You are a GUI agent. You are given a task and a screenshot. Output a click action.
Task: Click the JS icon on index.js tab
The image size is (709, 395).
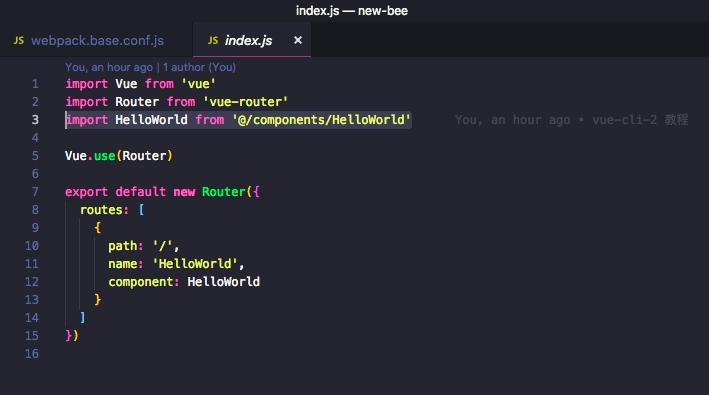click(213, 41)
